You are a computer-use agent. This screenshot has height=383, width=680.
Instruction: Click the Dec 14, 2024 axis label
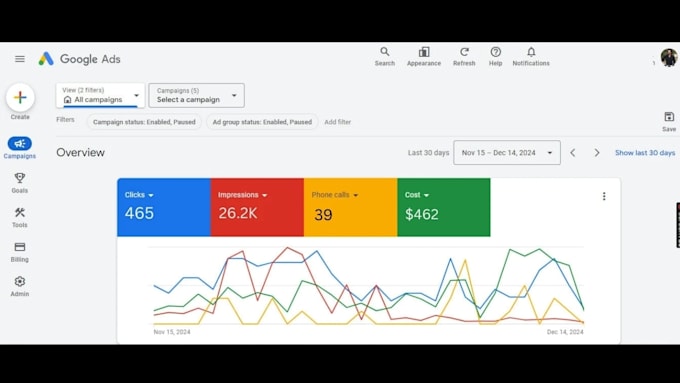[x=565, y=332]
